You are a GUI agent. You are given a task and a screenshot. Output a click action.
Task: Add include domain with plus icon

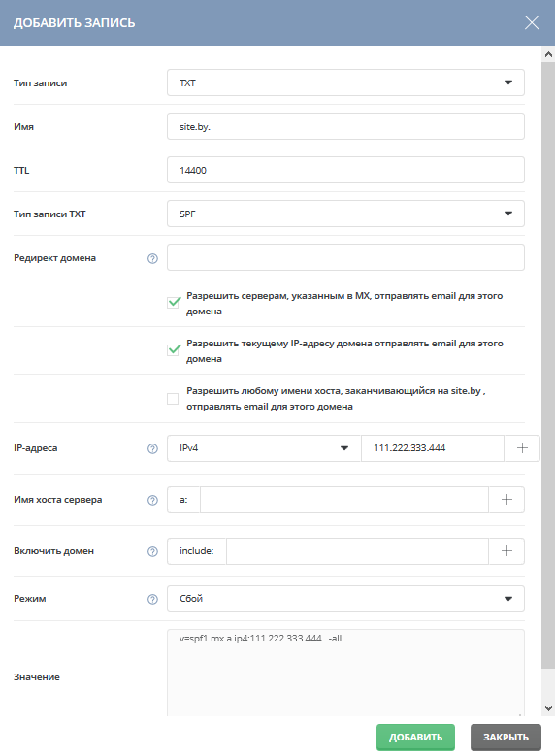[x=506, y=550]
